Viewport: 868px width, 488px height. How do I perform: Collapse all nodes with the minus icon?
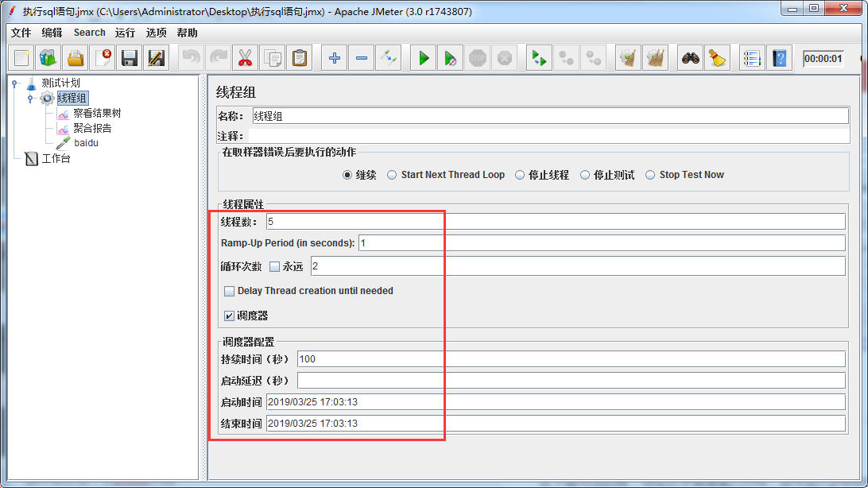pos(362,58)
